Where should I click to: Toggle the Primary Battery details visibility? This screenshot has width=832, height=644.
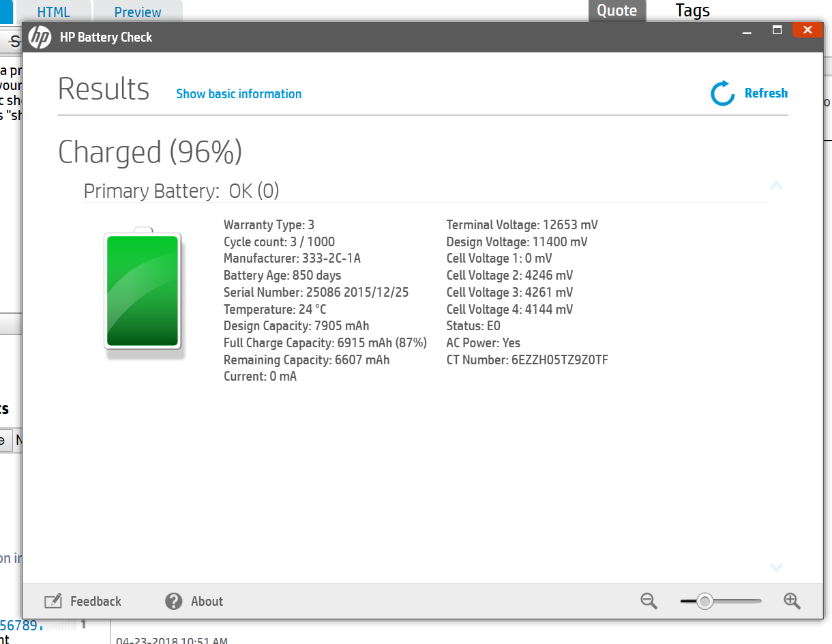(776, 185)
